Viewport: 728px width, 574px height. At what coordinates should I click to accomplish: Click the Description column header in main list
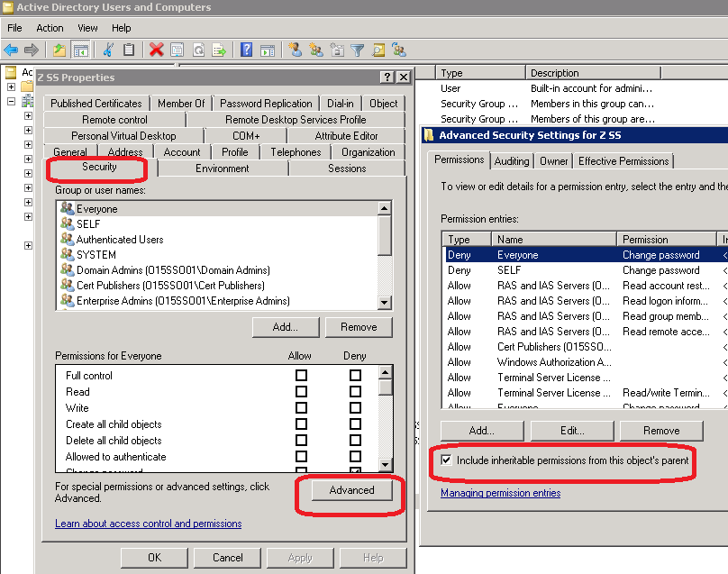click(x=593, y=73)
